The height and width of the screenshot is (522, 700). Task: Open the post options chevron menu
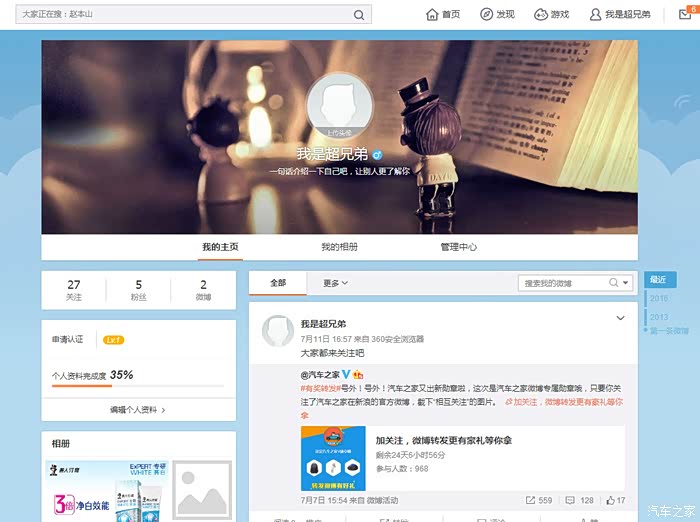point(620,319)
